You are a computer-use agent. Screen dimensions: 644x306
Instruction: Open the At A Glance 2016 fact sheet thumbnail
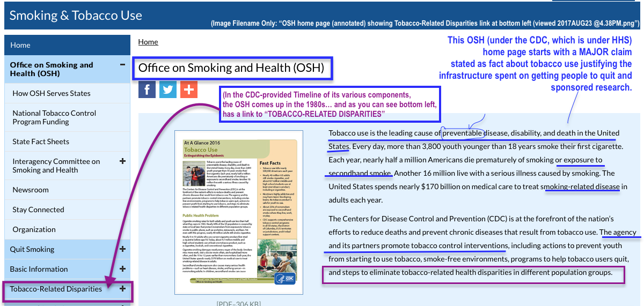tap(239, 213)
